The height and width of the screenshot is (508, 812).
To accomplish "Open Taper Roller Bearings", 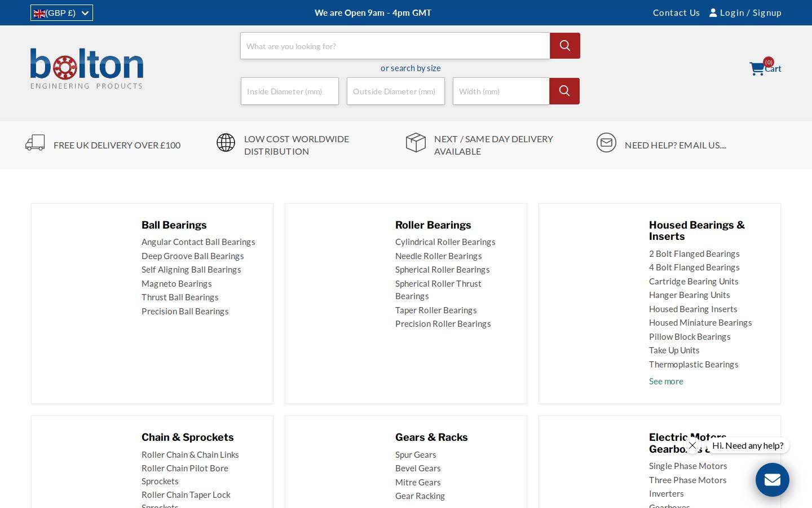I will (x=436, y=310).
